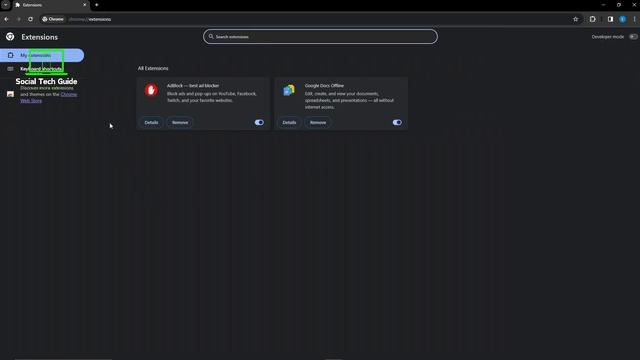Click the AdBlock — best ad blocker title
Screen dimensions: 640x360
(x=193, y=86)
